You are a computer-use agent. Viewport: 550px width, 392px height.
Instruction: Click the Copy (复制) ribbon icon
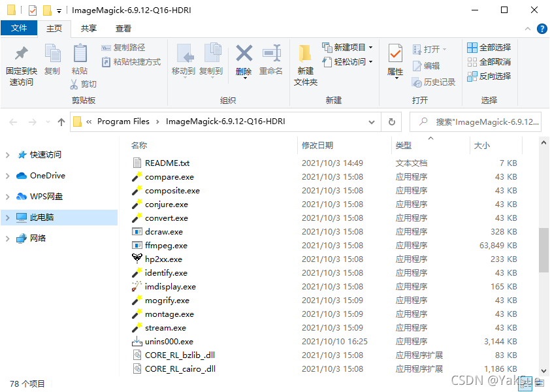click(x=53, y=54)
